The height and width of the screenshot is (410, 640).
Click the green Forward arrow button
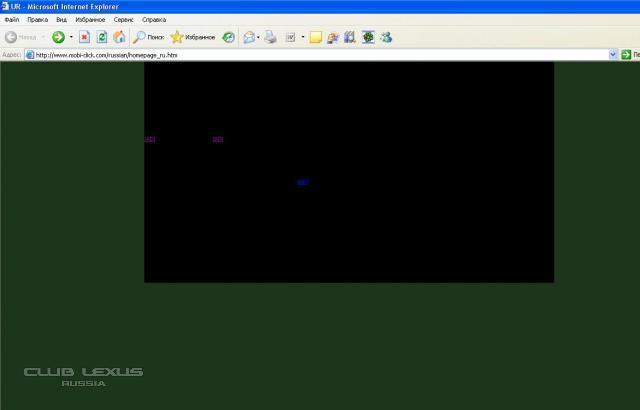pyautogui.click(x=58, y=37)
